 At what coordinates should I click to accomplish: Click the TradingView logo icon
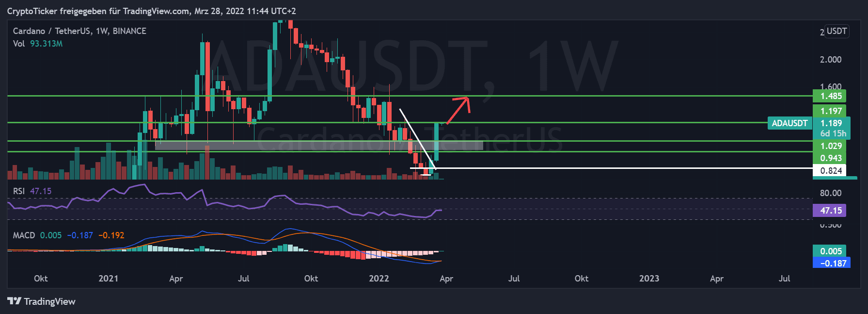point(14,301)
